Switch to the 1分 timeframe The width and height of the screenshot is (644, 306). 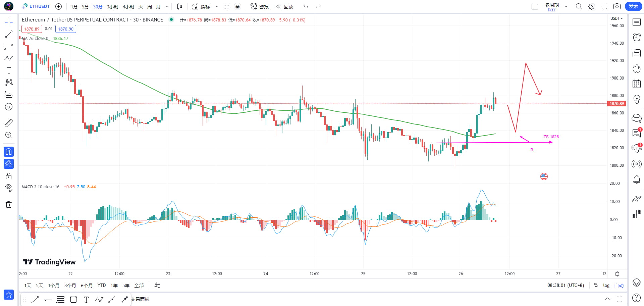point(74,7)
